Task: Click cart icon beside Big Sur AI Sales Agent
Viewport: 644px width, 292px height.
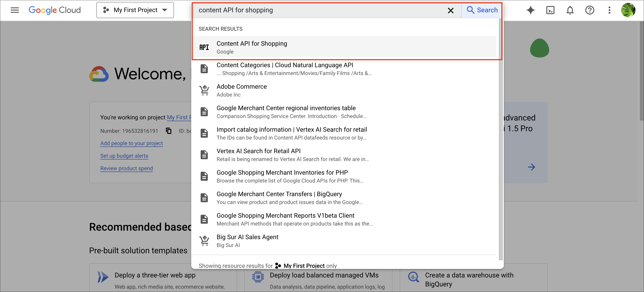Action: [204, 241]
